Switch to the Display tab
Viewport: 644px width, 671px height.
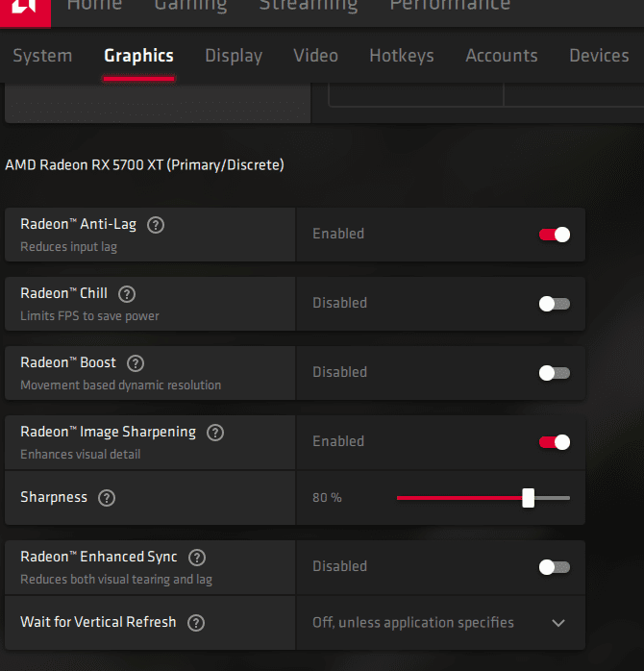coord(234,56)
